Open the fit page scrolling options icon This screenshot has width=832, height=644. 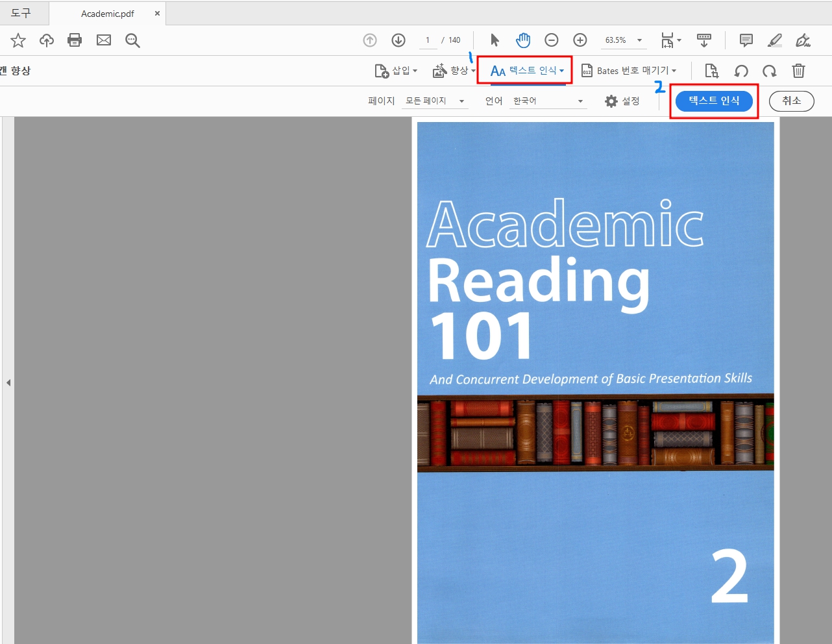click(x=670, y=40)
